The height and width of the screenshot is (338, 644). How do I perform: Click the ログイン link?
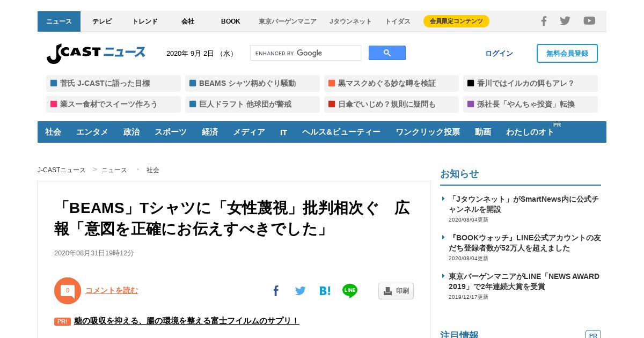click(499, 54)
